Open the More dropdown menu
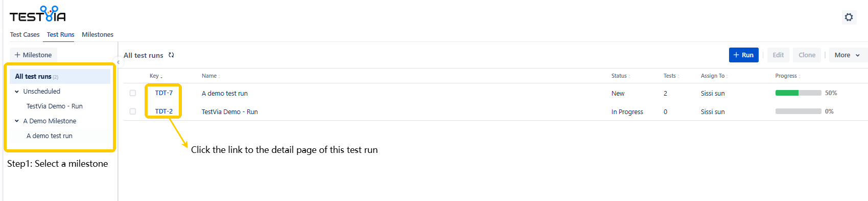868x201 pixels. (848, 55)
